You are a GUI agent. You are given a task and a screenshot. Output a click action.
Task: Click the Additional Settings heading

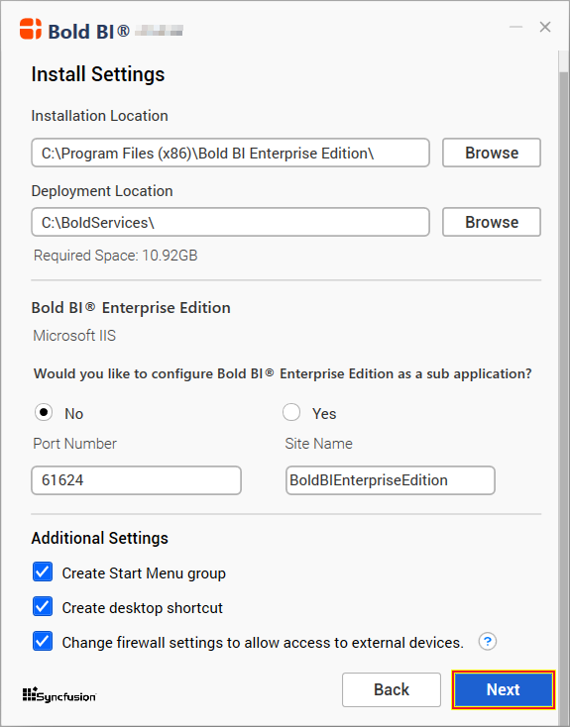click(100, 538)
